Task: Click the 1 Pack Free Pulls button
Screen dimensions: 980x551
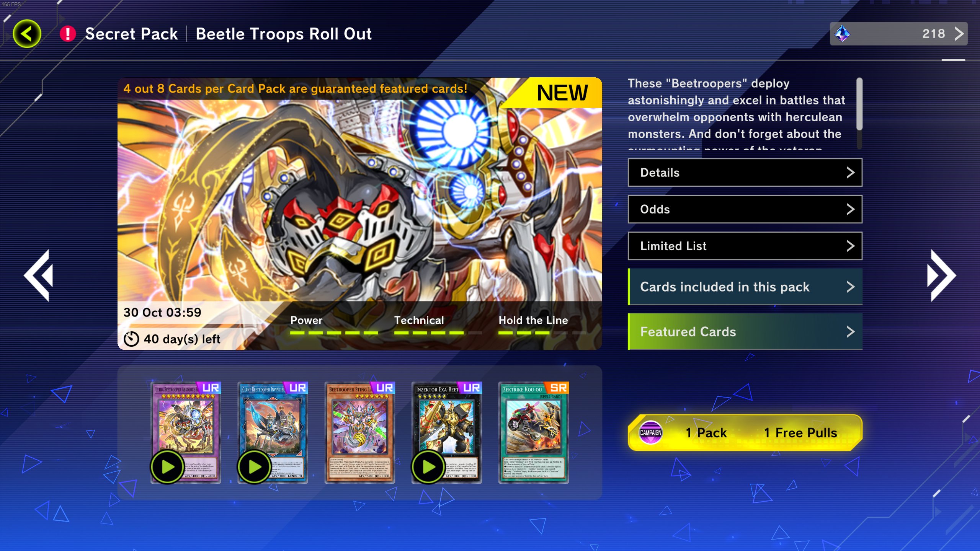Action: 745,432
